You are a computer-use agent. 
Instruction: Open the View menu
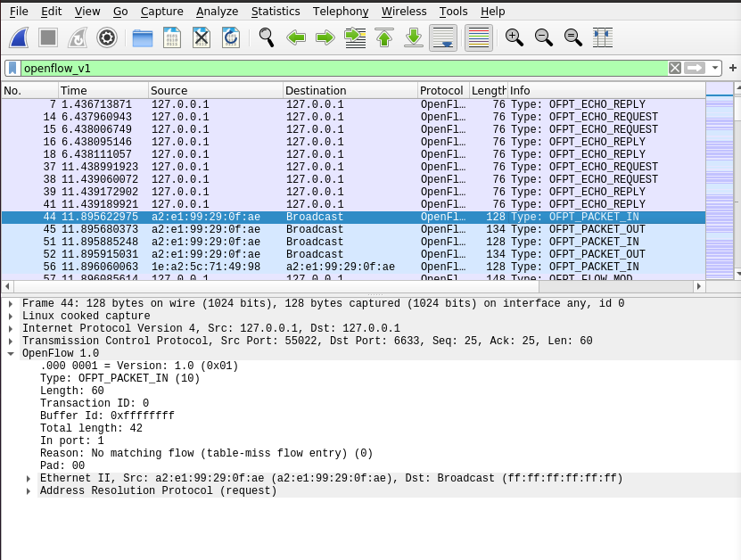pos(87,12)
